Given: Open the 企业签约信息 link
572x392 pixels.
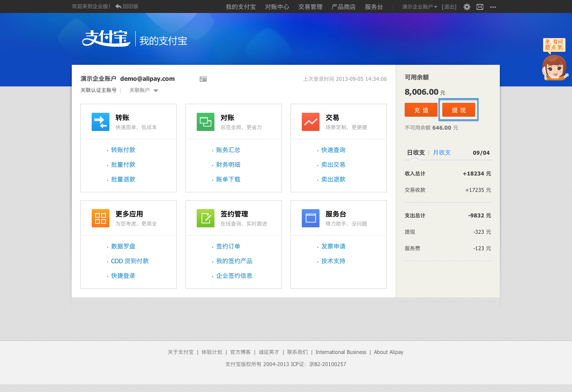Looking at the screenshot, I should coord(234,276).
